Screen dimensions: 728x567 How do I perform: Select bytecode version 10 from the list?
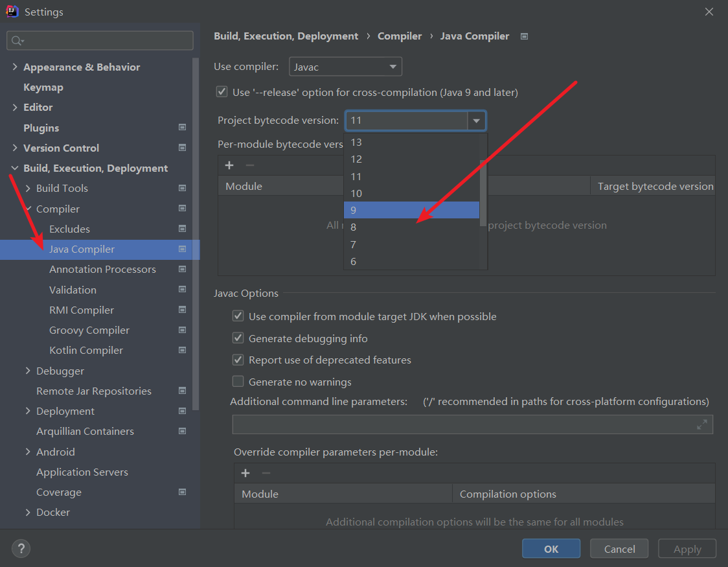click(x=411, y=193)
